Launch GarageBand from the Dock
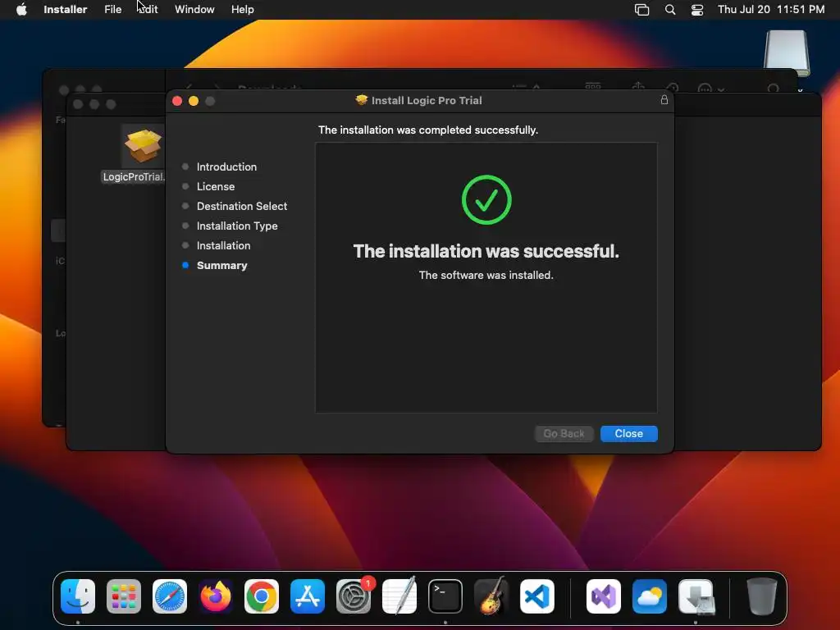The image size is (840, 630). click(x=491, y=596)
